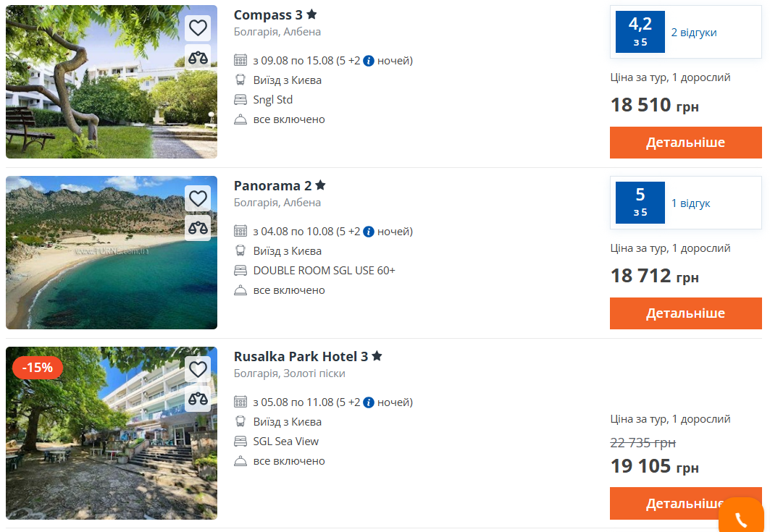Add Compass 3 to favorites heart

pos(198,28)
